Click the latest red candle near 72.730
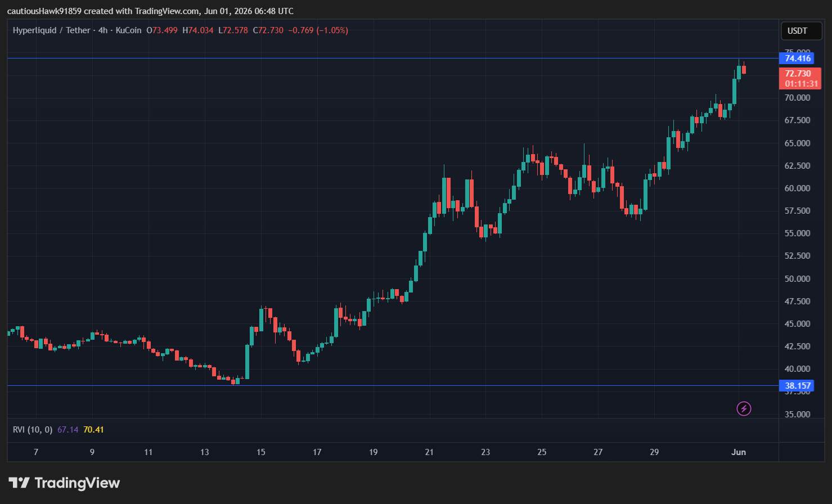 tap(744, 70)
